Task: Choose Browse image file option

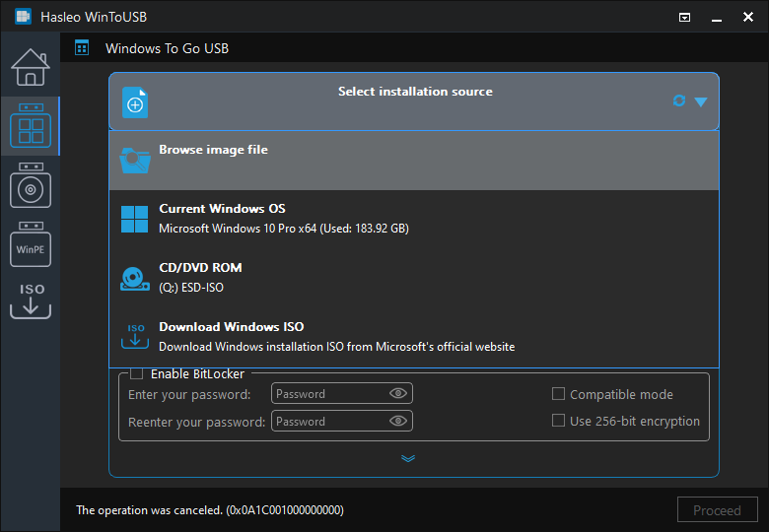Action: click(x=414, y=161)
